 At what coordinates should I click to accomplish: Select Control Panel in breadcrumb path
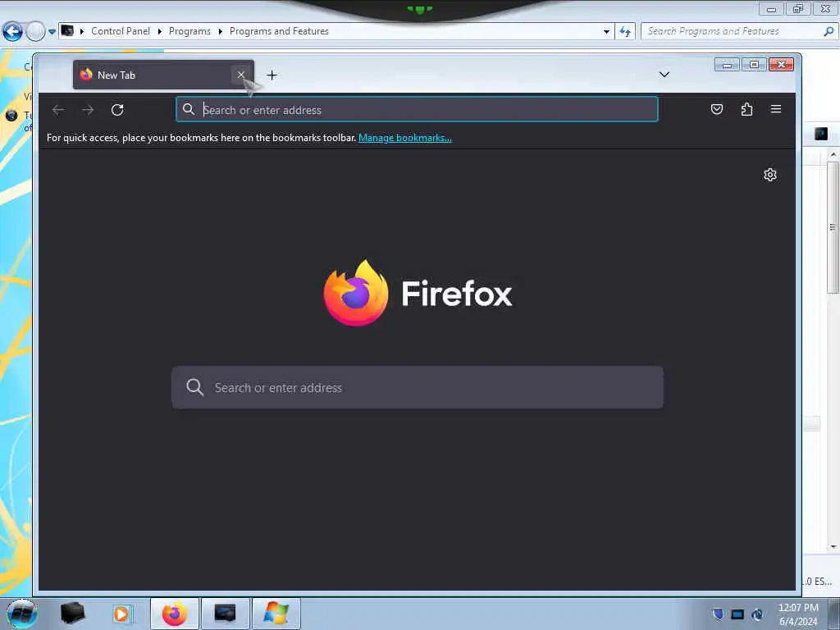coord(121,31)
